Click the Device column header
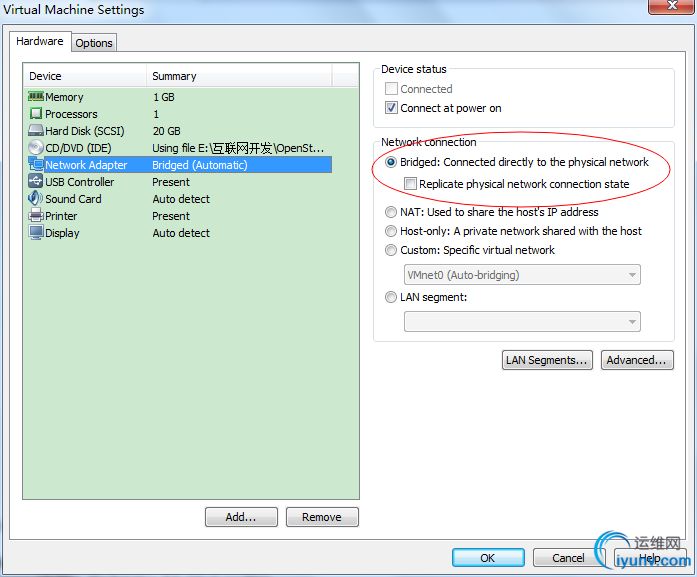This screenshot has height=577, width=697. click(85, 76)
